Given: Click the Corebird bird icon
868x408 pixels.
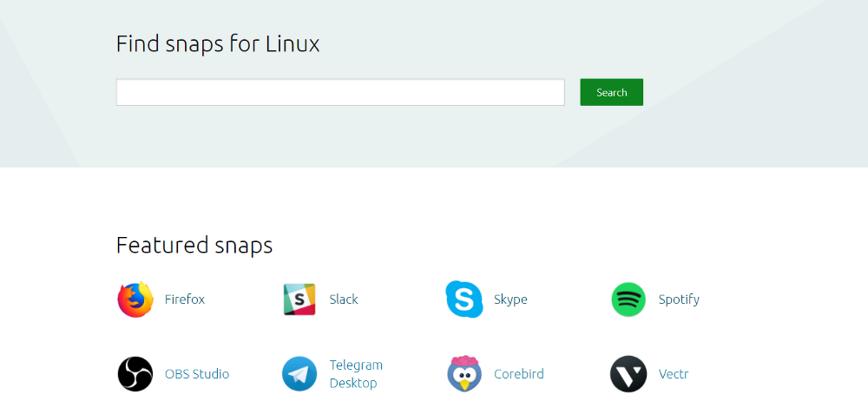Looking at the screenshot, I should [464, 373].
